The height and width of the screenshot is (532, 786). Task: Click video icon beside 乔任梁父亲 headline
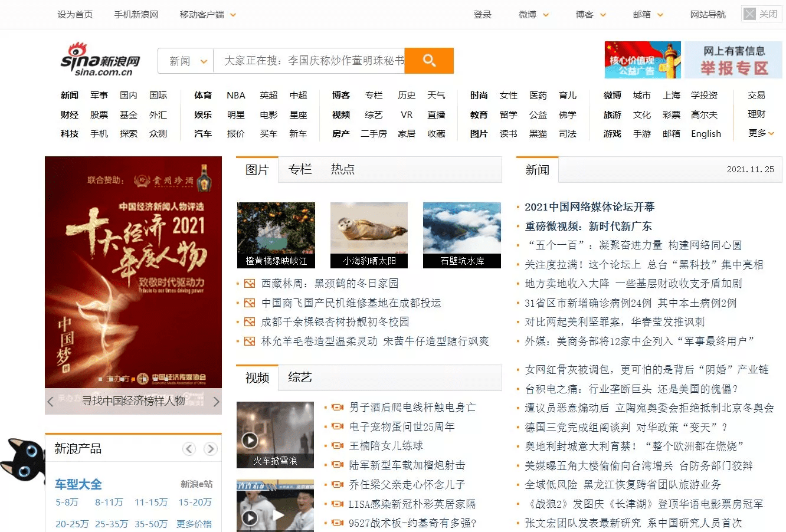click(338, 484)
